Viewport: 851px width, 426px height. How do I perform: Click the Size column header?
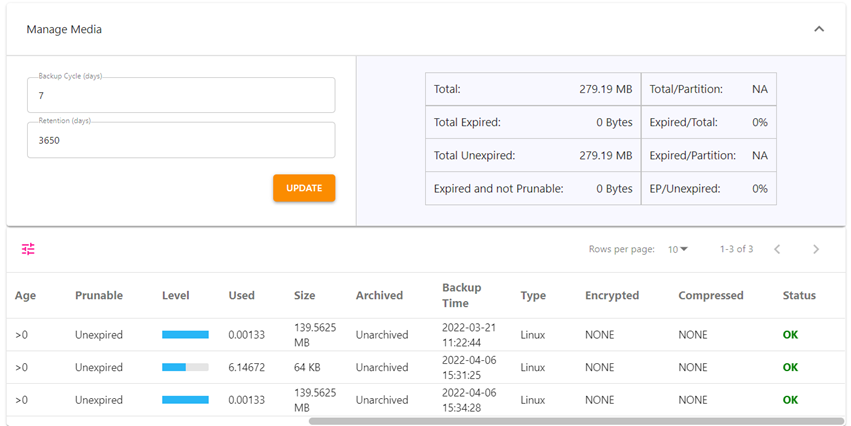coord(304,295)
